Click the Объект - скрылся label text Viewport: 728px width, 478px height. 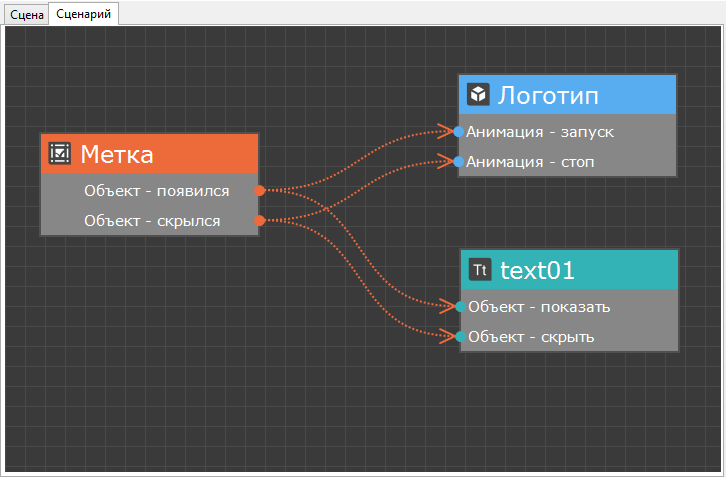pos(152,220)
